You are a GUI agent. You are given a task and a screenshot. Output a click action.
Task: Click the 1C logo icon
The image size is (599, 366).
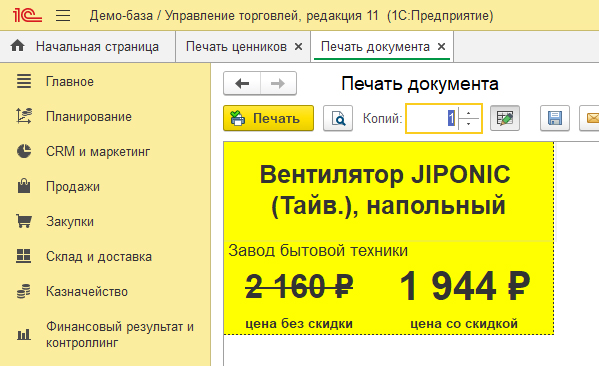coord(28,15)
